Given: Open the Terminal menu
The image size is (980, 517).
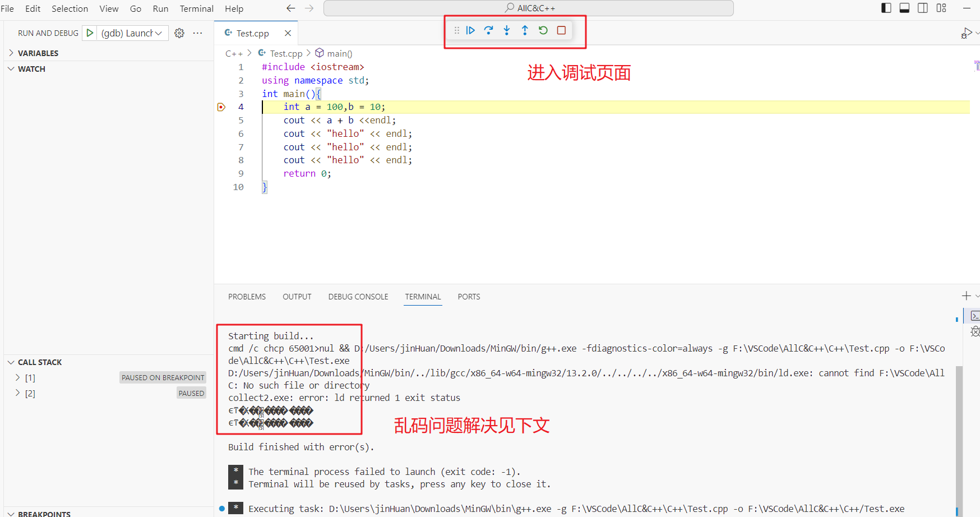Looking at the screenshot, I should pyautogui.click(x=196, y=8).
